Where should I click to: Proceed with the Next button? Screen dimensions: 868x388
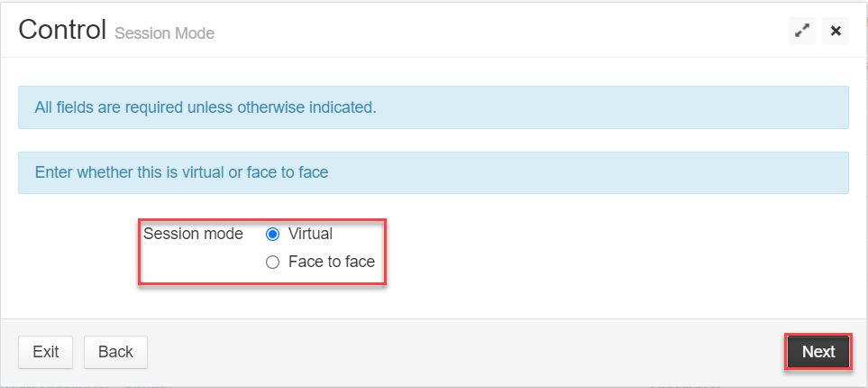[818, 352]
